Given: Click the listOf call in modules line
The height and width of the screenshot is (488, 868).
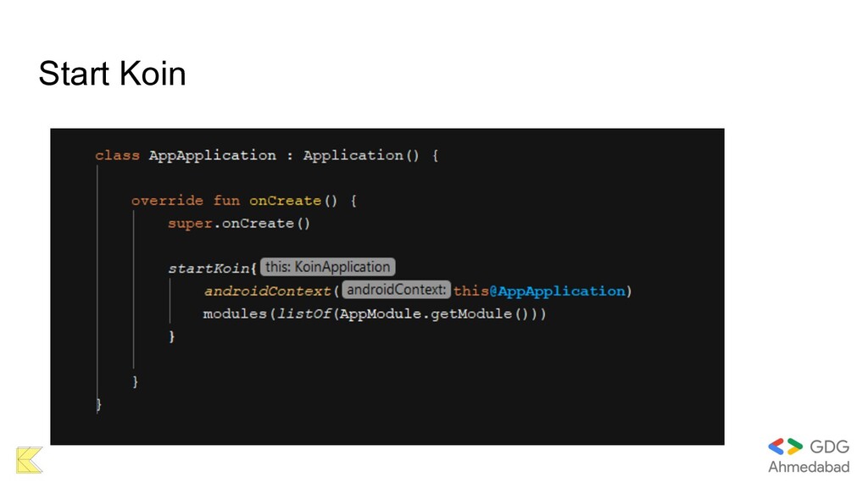Looking at the screenshot, I should click(x=303, y=313).
